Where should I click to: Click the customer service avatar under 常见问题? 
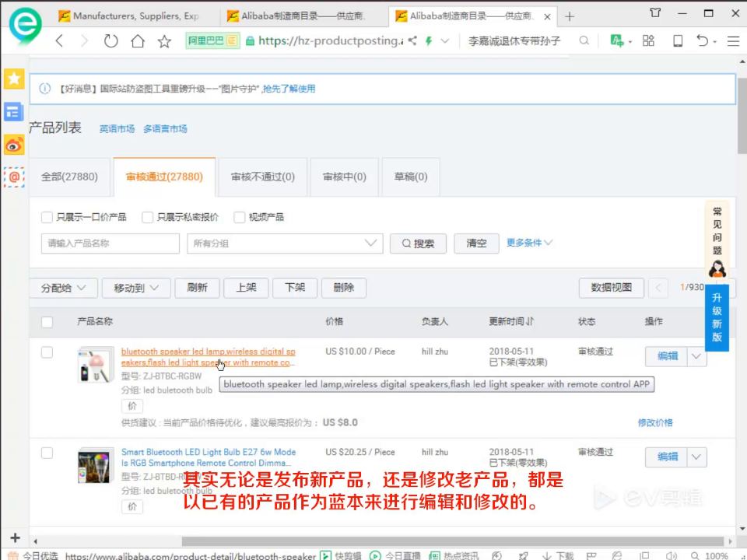(x=717, y=269)
